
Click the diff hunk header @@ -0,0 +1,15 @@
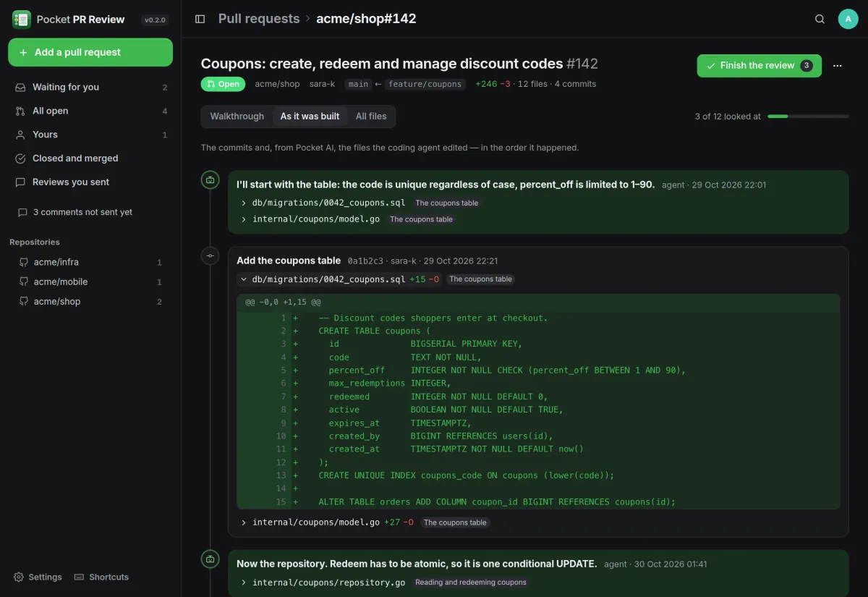point(538,302)
